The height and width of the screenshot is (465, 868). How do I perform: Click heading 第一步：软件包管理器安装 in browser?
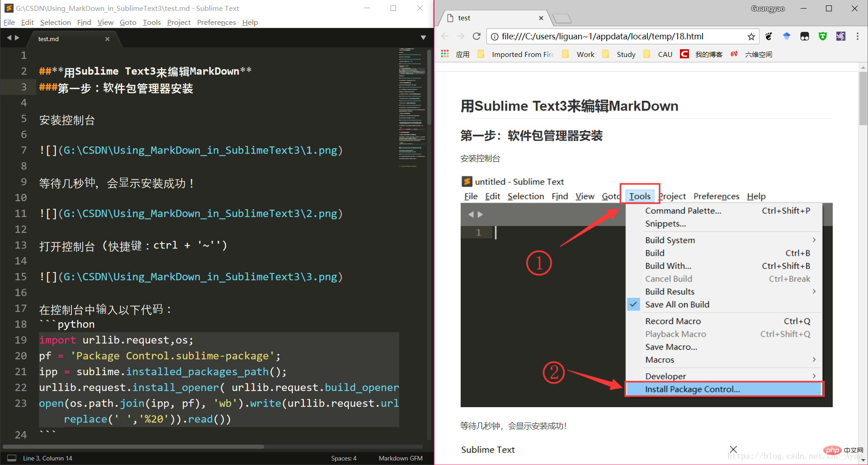(532, 136)
